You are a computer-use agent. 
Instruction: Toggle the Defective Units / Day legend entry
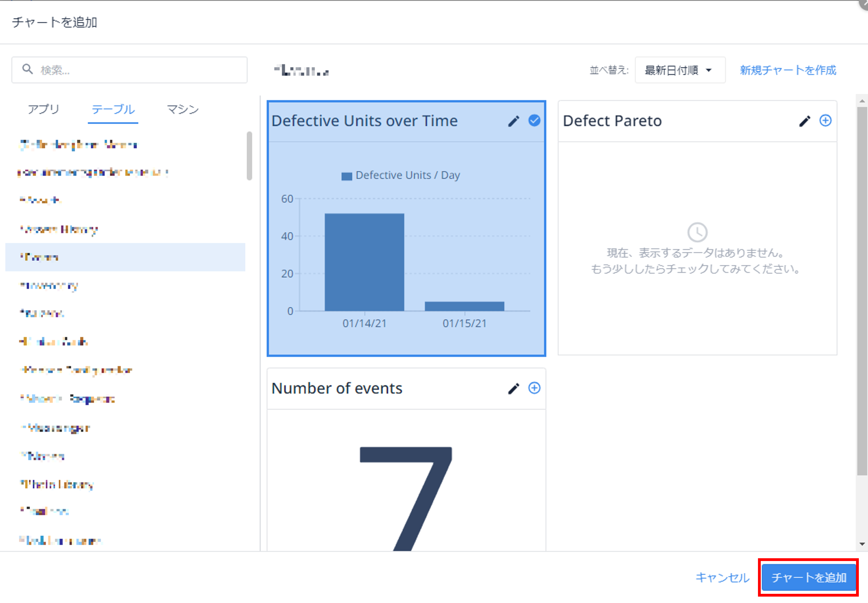(x=401, y=175)
